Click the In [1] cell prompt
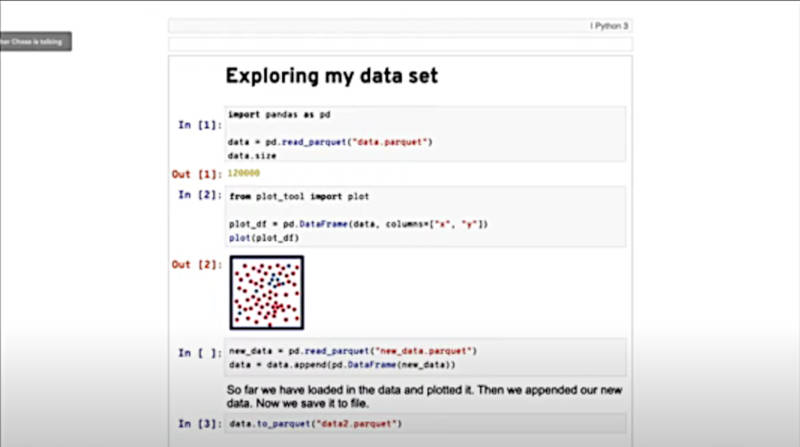800x447 pixels. (x=200, y=125)
